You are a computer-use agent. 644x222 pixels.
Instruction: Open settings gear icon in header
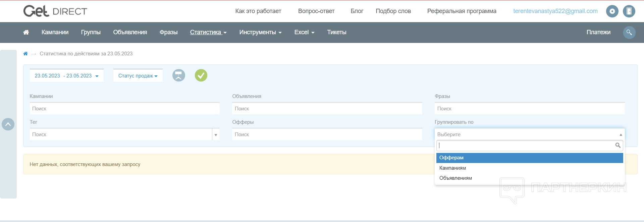click(612, 11)
